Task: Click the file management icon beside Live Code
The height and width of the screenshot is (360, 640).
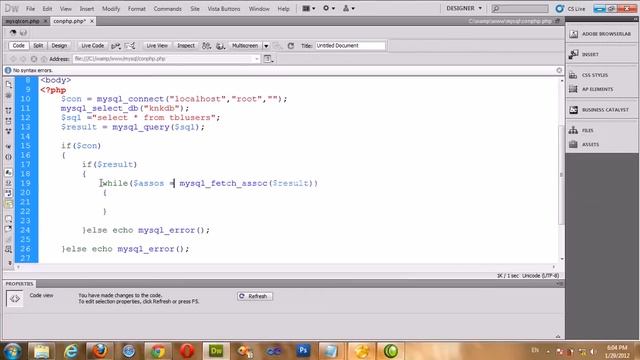Action: click(x=116, y=46)
